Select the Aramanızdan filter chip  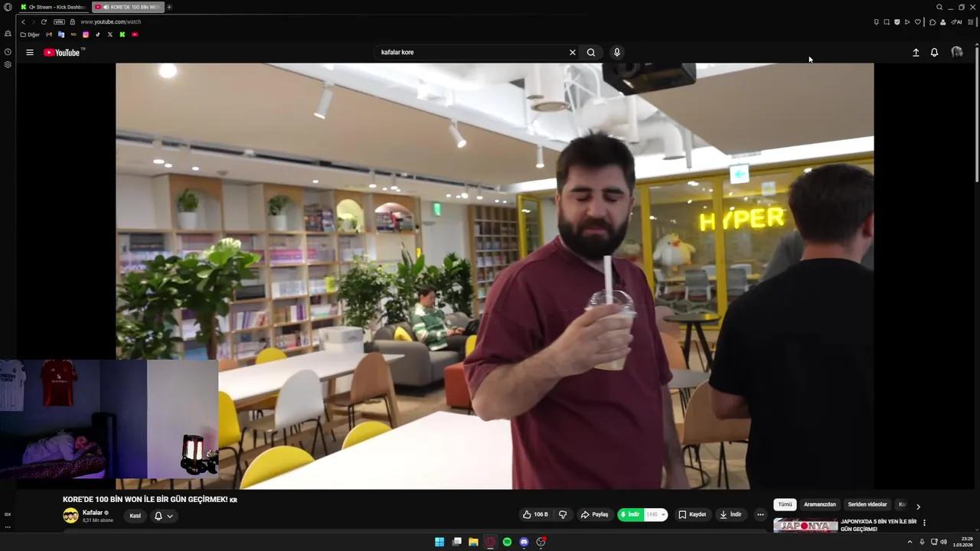tap(820, 505)
